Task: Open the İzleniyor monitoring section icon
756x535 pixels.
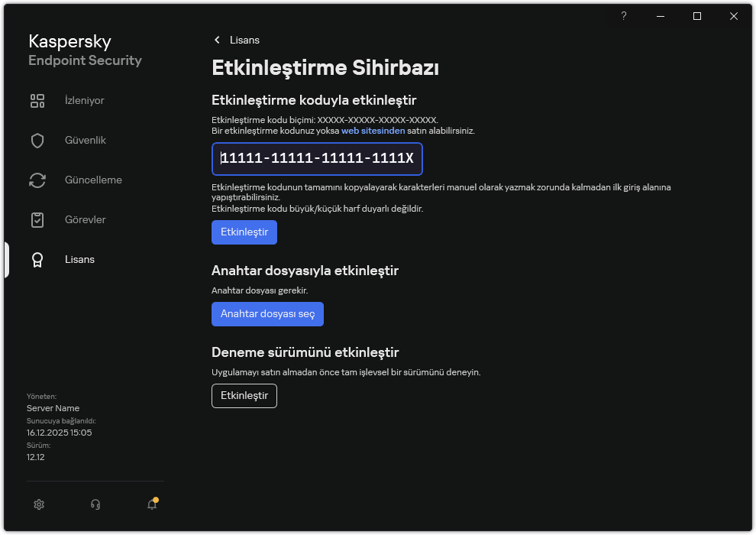Action: [37, 100]
